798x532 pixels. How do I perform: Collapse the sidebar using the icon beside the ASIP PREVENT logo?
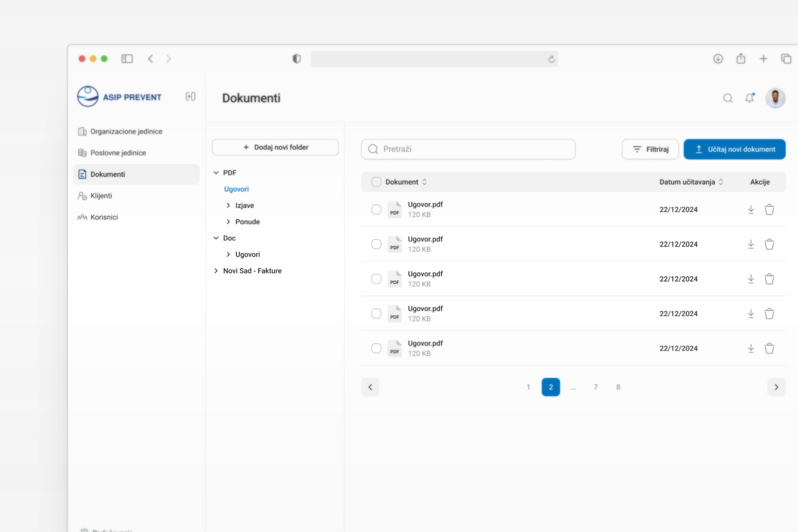(x=190, y=97)
